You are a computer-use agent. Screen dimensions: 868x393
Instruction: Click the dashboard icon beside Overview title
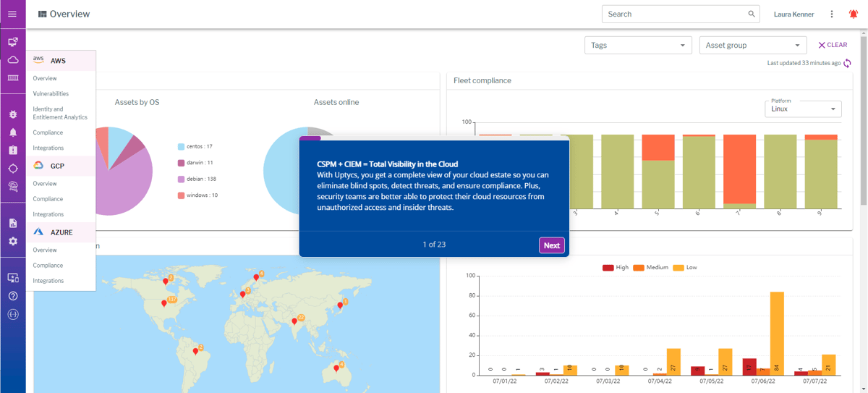point(43,14)
